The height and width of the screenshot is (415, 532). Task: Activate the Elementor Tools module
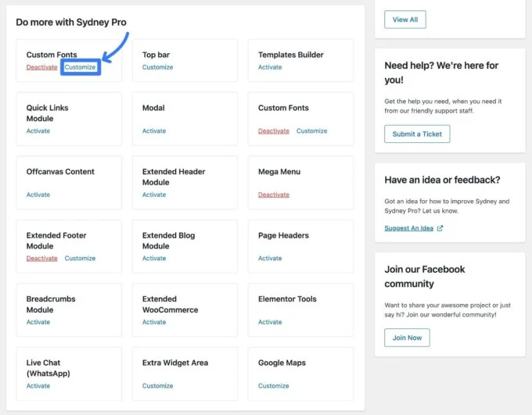(x=270, y=322)
